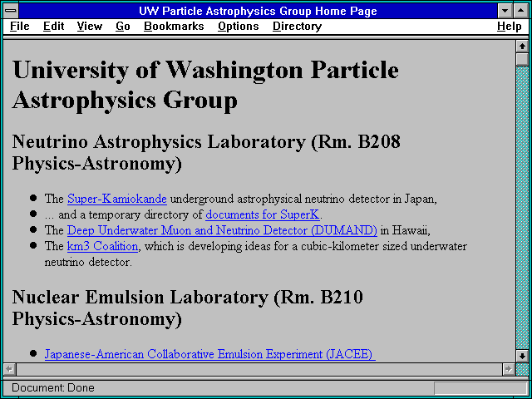Click the University of Washington Particle Astrophysics Group heading
The image size is (532, 399).
click(x=205, y=85)
